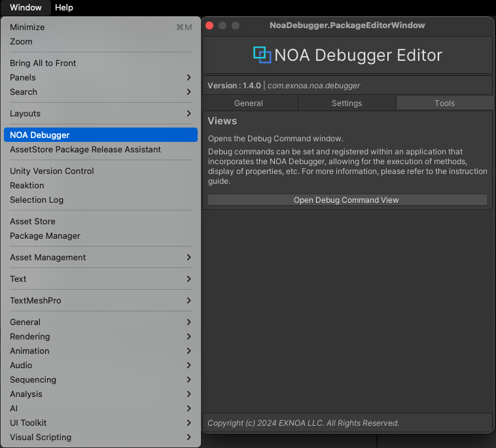Expand the General submenu in Window menu
The image size is (496, 448).
101,322
